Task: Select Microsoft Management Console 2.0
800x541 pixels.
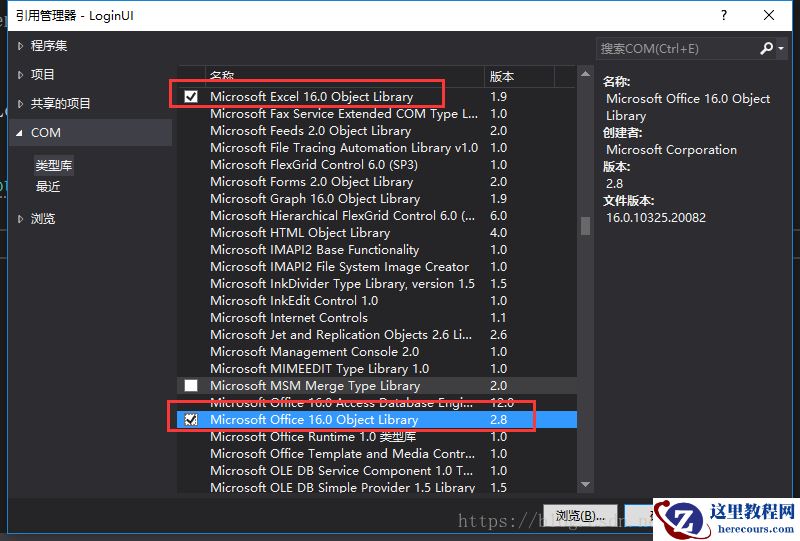Action: [378, 352]
